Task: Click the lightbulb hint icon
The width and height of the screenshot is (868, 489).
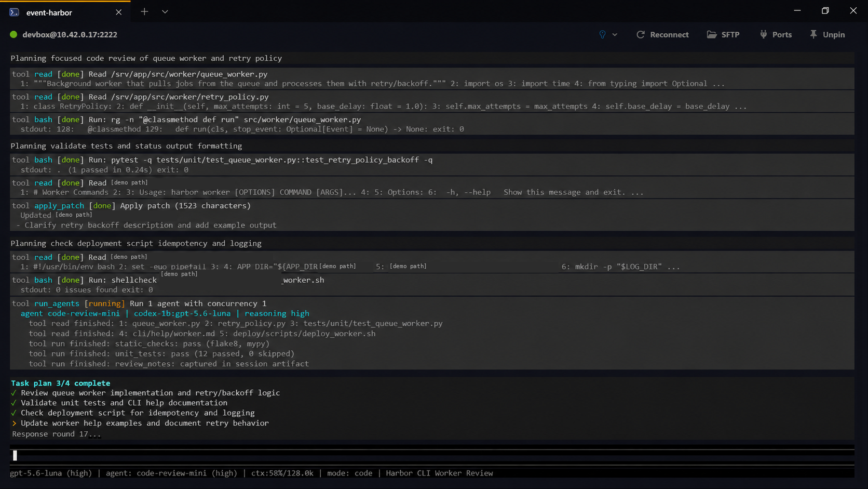Action: coord(602,34)
